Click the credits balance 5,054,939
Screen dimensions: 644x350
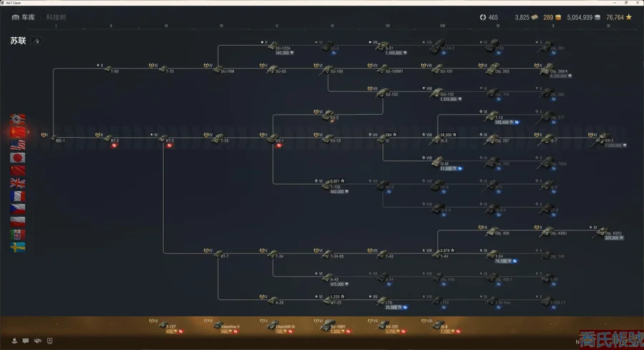(584, 17)
